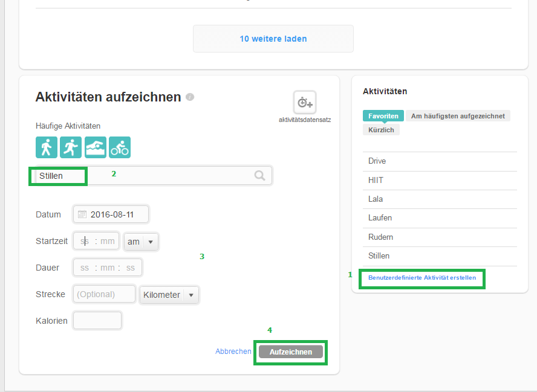Load more with 10 weitere laden
Viewport: 537px width, 392px height.
273,39
